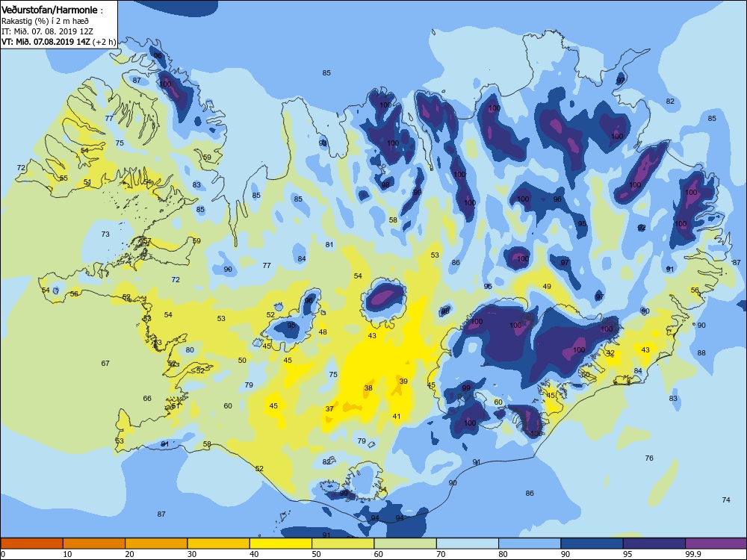Click the '99.9' legend scale label

pos(692,554)
